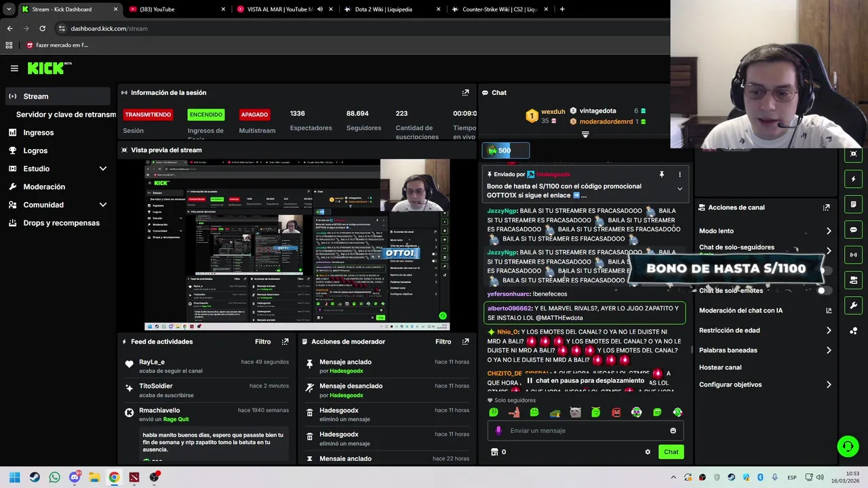Switch to the (383) YouTube tab

pyautogui.click(x=176, y=9)
